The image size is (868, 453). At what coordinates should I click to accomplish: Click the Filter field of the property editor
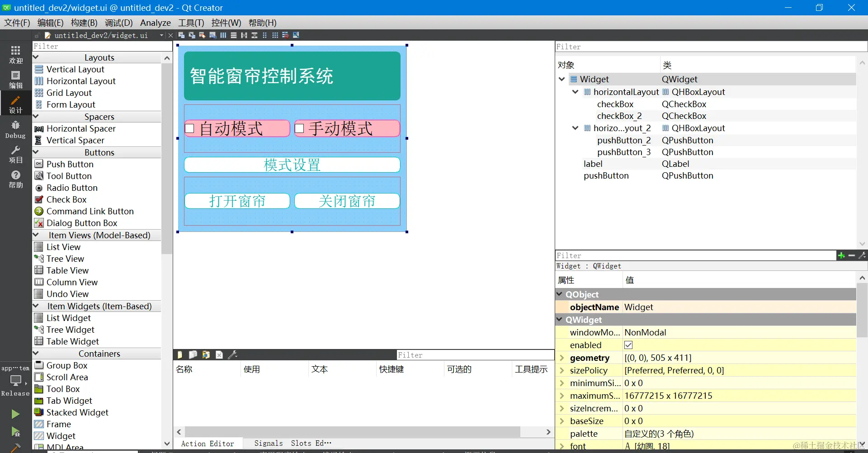click(x=678, y=255)
